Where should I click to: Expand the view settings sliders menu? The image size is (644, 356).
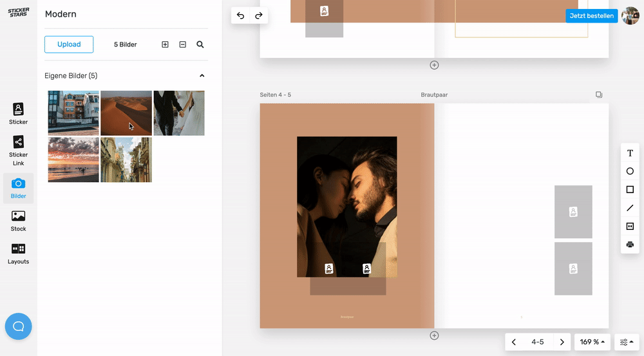click(x=627, y=342)
